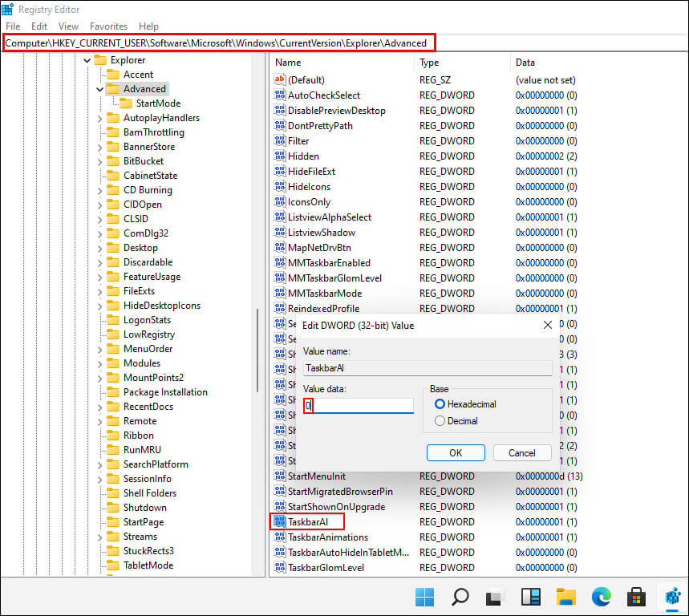Click the TaskbarAl DWORD icon
This screenshot has height=616, width=689.
click(279, 521)
